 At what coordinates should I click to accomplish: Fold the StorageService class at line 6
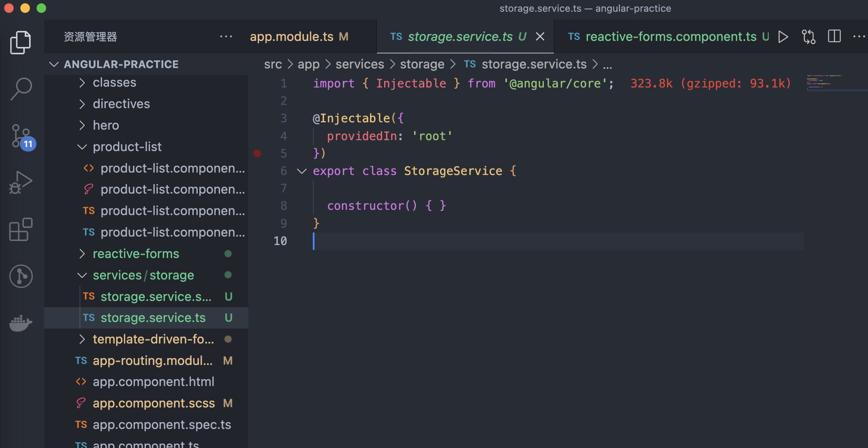[301, 171]
